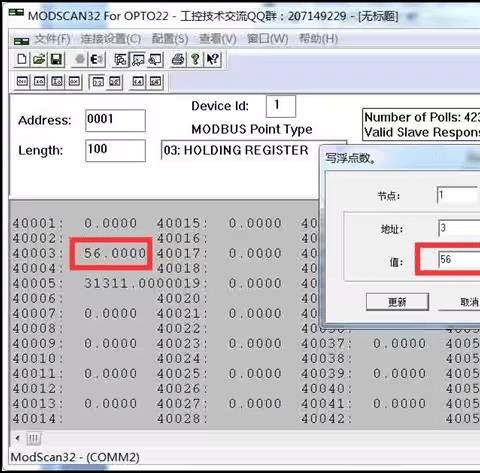Open the 连接设置(C) menu
480x473 pixels.
pyautogui.click(x=111, y=39)
